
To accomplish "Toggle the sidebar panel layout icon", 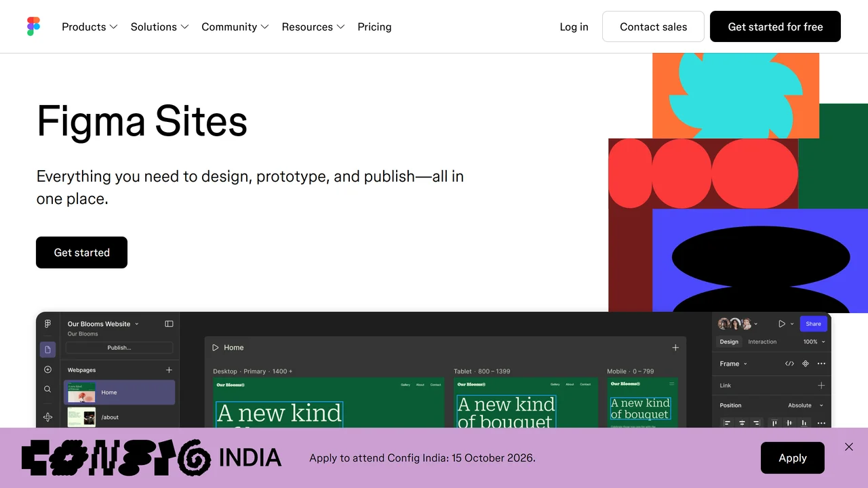I will pyautogui.click(x=169, y=324).
